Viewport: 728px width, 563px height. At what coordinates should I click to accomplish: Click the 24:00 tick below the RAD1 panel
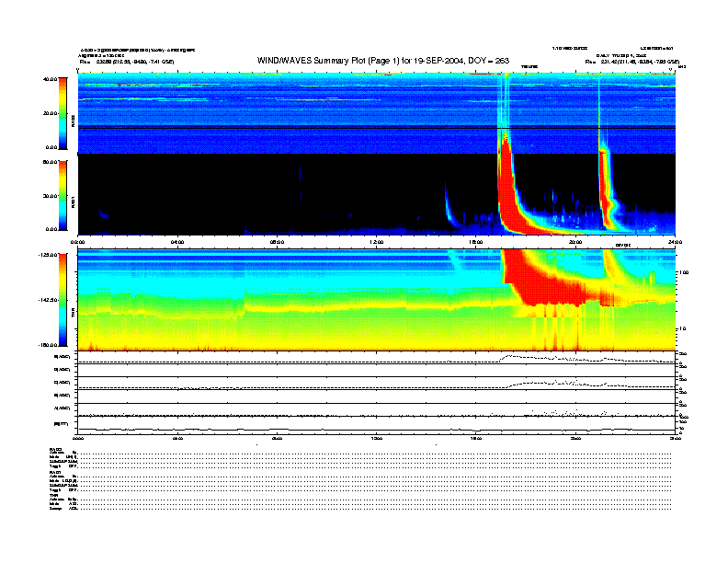click(x=674, y=242)
